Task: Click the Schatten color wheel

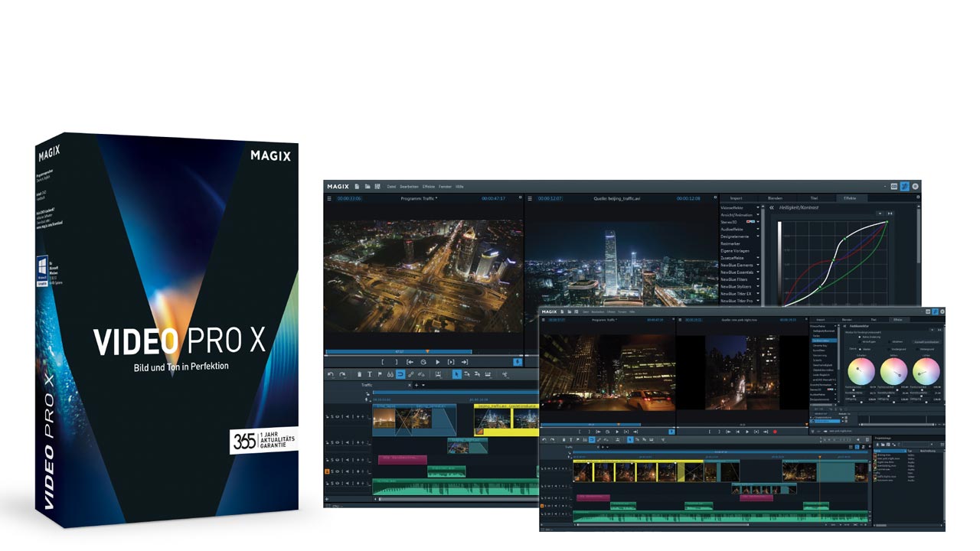Action: [861, 373]
